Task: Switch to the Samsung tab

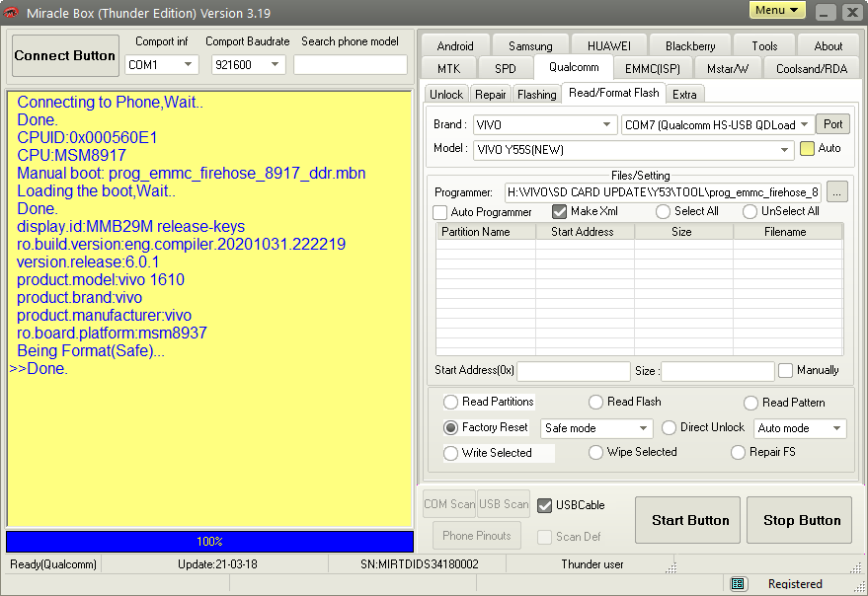Action: pyautogui.click(x=529, y=46)
